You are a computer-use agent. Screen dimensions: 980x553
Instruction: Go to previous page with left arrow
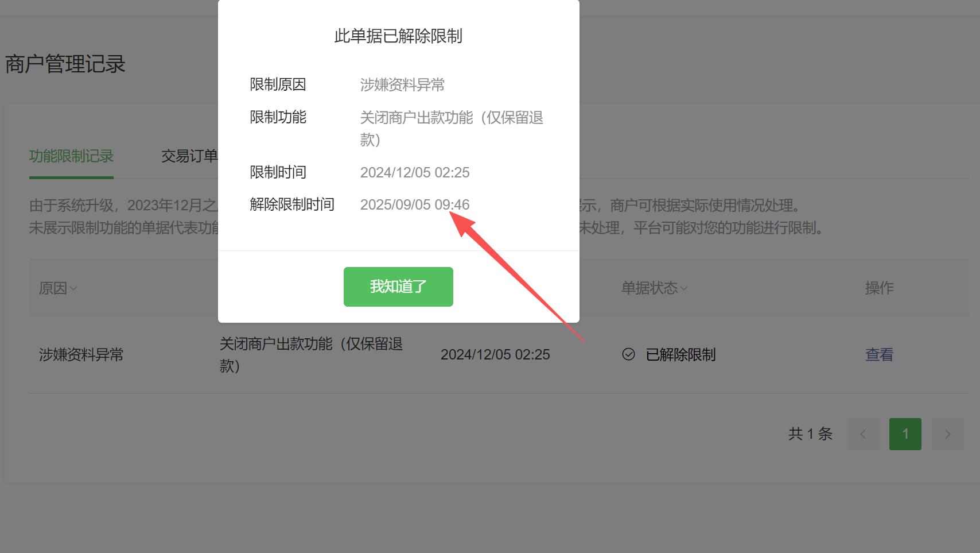tap(863, 434)
